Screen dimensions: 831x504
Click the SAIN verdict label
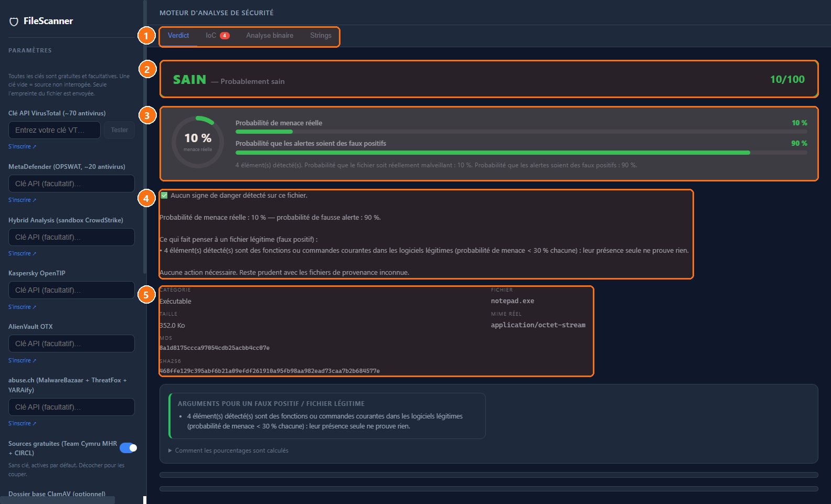tap(189, 80)
